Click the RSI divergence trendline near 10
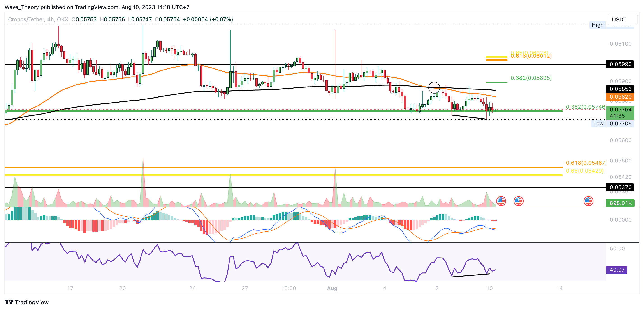Viewport: 644px width, 310px height. click(470, 275)
